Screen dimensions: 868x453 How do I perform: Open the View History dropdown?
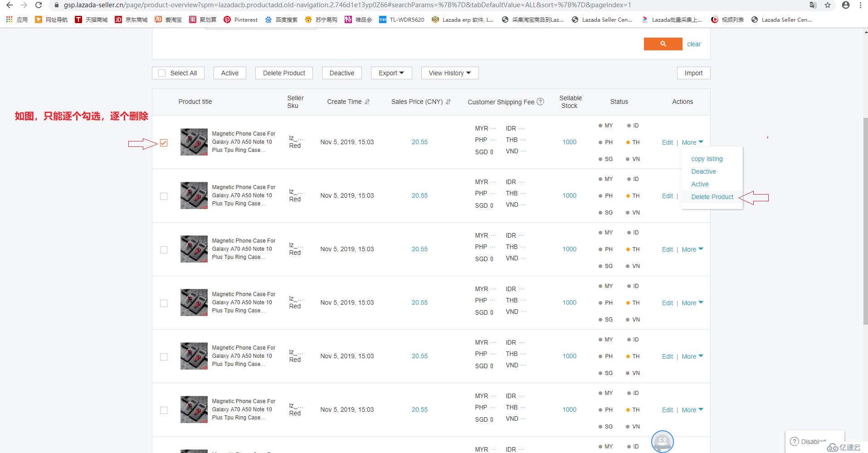(x=450, y=73)
